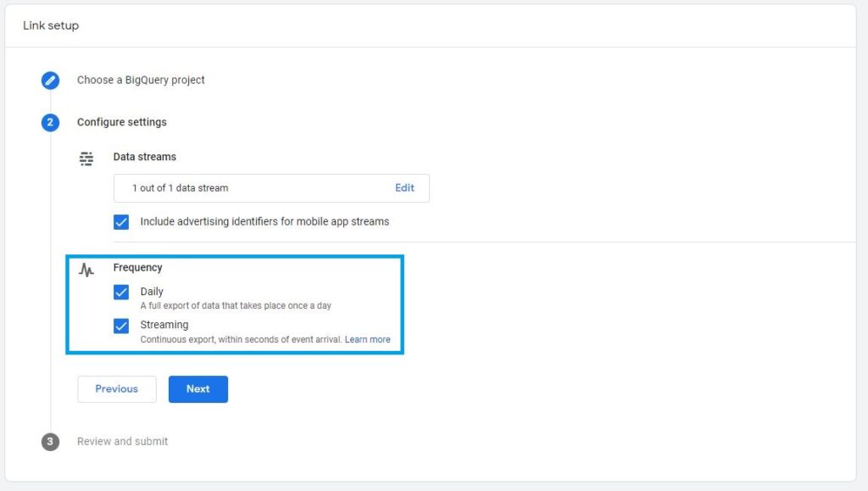Click the Data streams list icon
The image size is (868, 491).
86,159
